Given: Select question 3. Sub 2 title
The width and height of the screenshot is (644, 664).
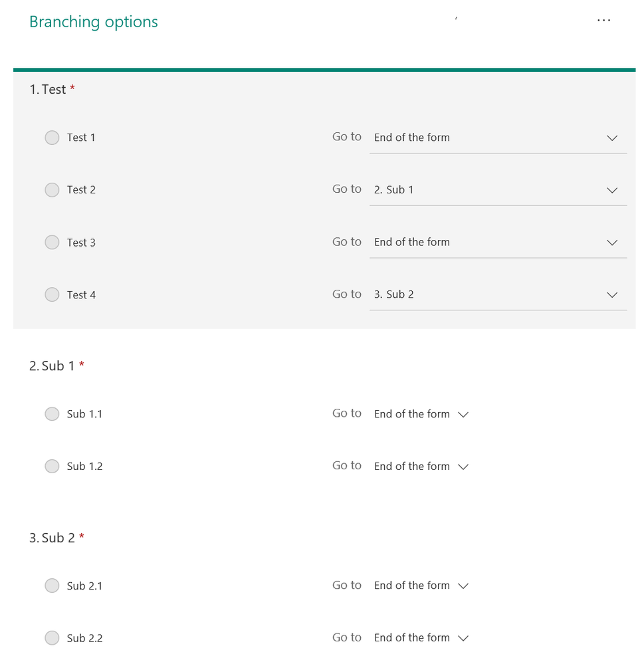Looking at the screenshot, I should click(x=52, y=538).
